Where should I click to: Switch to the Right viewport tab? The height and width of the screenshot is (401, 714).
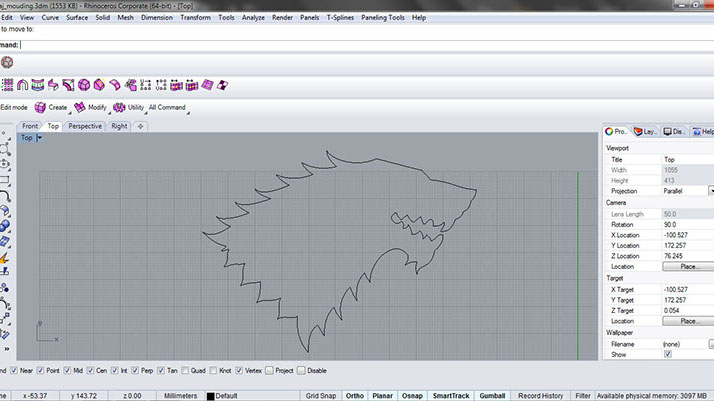(x=119, y=126)
